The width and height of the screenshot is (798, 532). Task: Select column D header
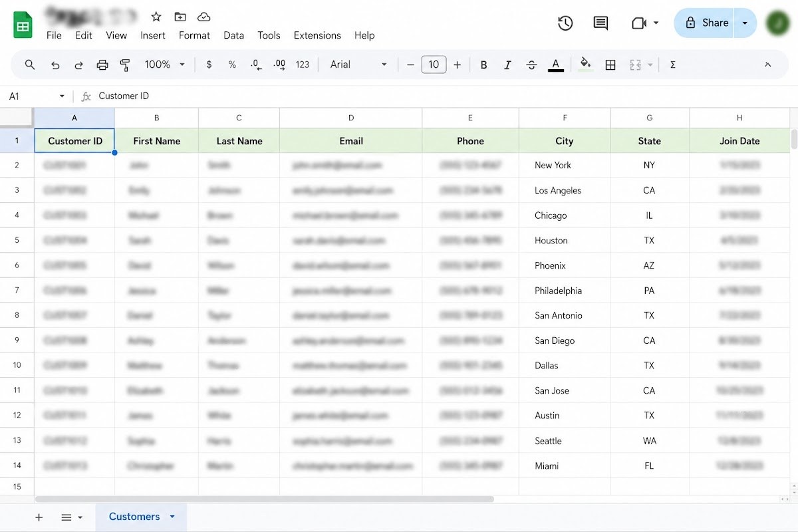tap(351, 118)
